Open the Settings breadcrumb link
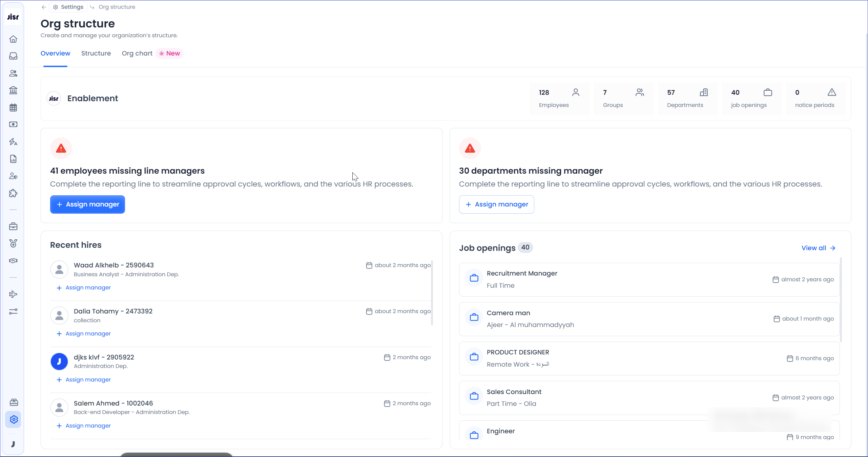Image resolution: width=868 pixels, height=457 pixels. [x=68, y=7]
